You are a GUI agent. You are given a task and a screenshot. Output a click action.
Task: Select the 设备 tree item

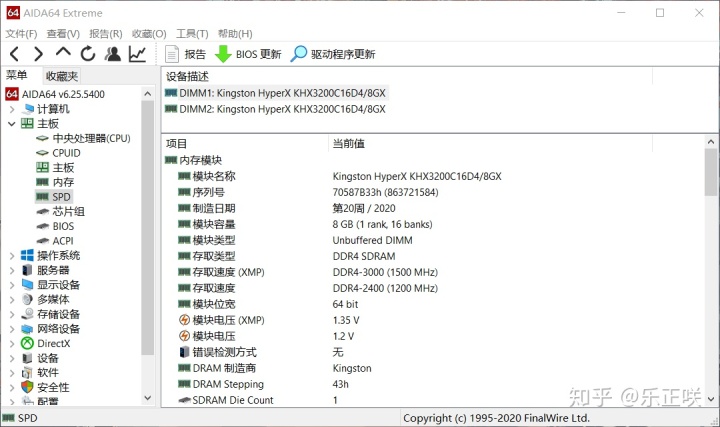[48, 358]
